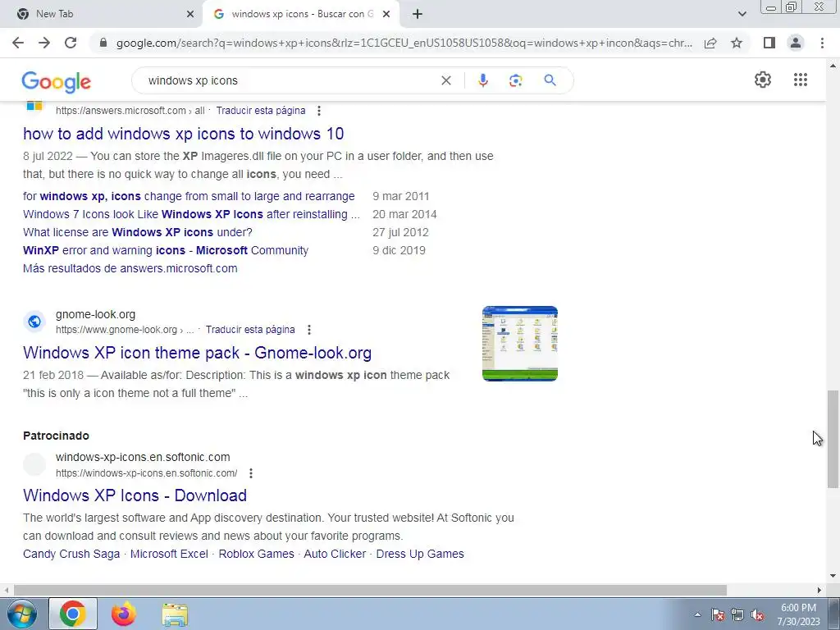Open 'for windows xp, icons change from small' link
The image size is (840, 630).
(x=189, y=196)
